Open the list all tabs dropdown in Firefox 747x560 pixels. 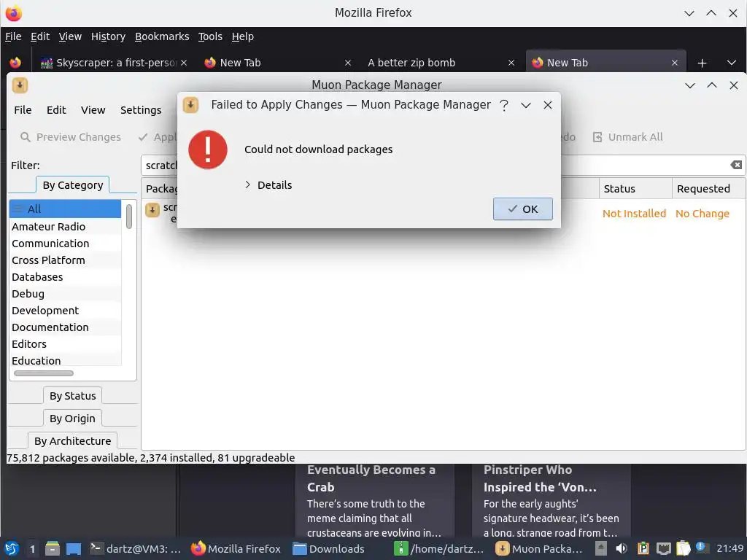(732, 63)
